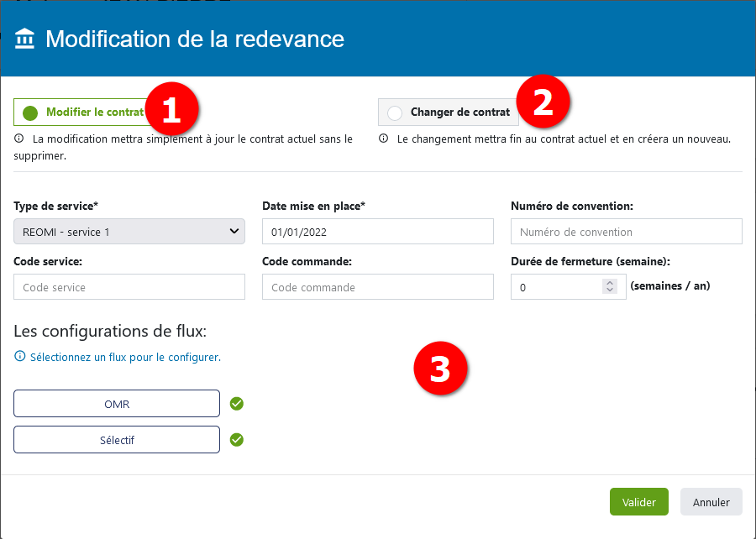The image size is (756, 539).
Task: Click the red badge numbered 1
Action: click(x=171, y=108)
